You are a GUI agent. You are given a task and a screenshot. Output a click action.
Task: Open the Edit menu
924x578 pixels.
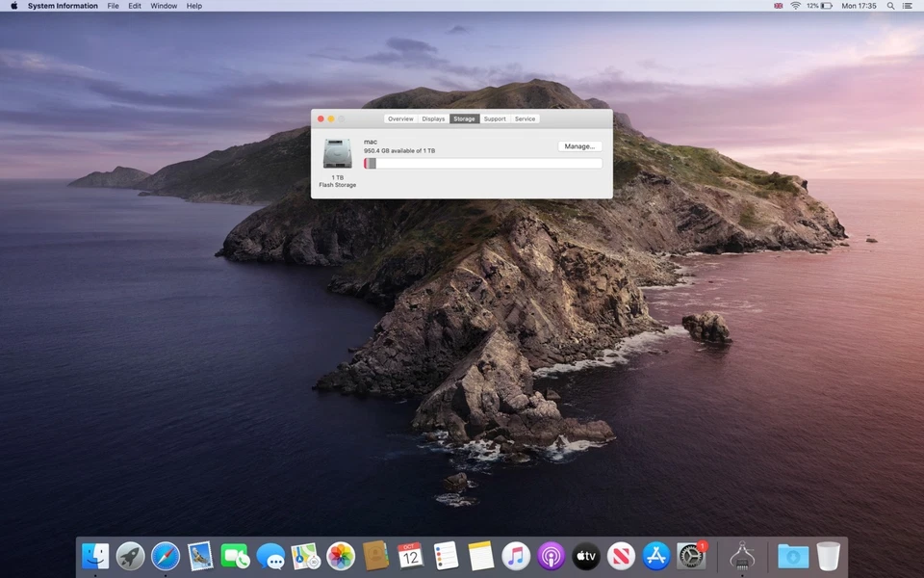[135, 6]
